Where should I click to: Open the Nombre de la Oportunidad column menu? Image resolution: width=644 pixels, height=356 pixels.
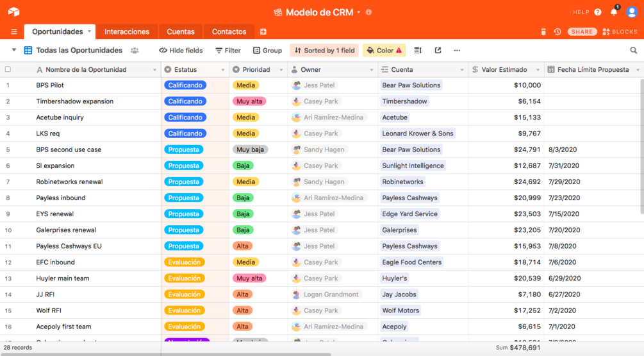(154, 70)
